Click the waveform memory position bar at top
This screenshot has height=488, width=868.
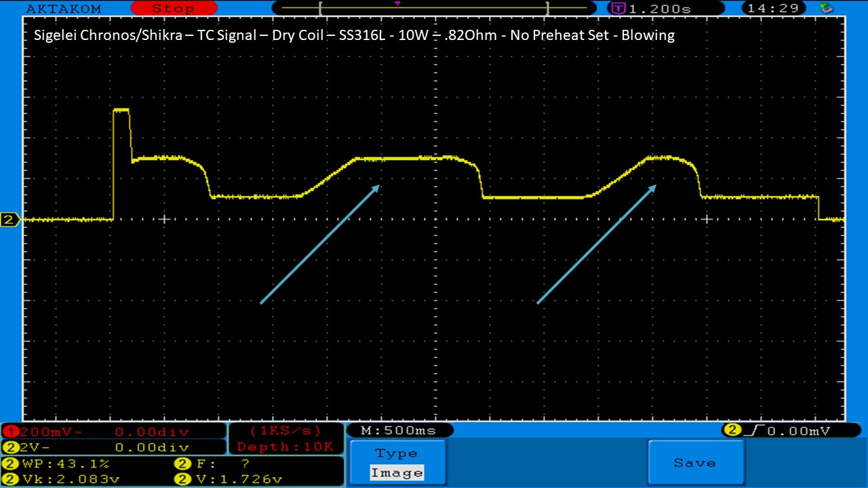[433, 8]
